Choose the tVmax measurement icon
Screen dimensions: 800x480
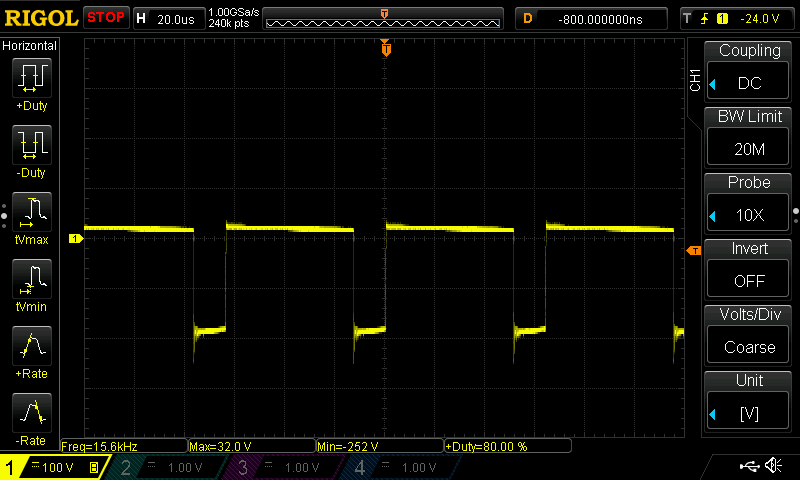pyautogui.click(x=32, y=212)
